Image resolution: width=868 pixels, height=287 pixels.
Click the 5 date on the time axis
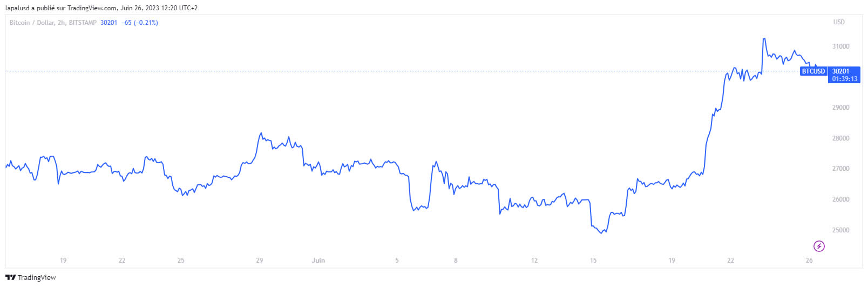[397, 261]
